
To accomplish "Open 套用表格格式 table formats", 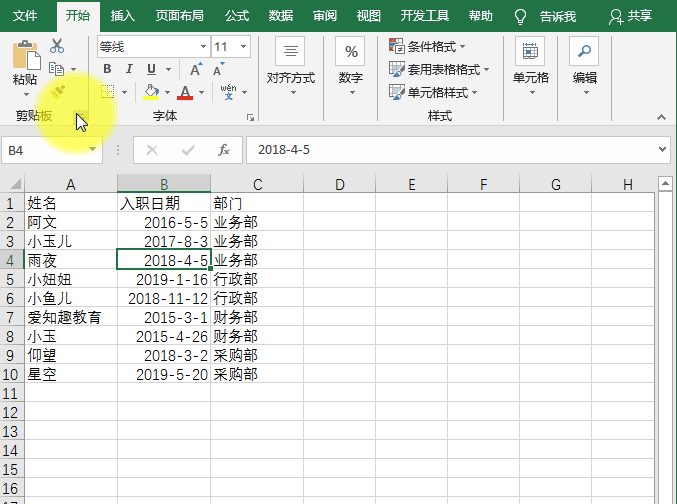I will coord(439,69).
